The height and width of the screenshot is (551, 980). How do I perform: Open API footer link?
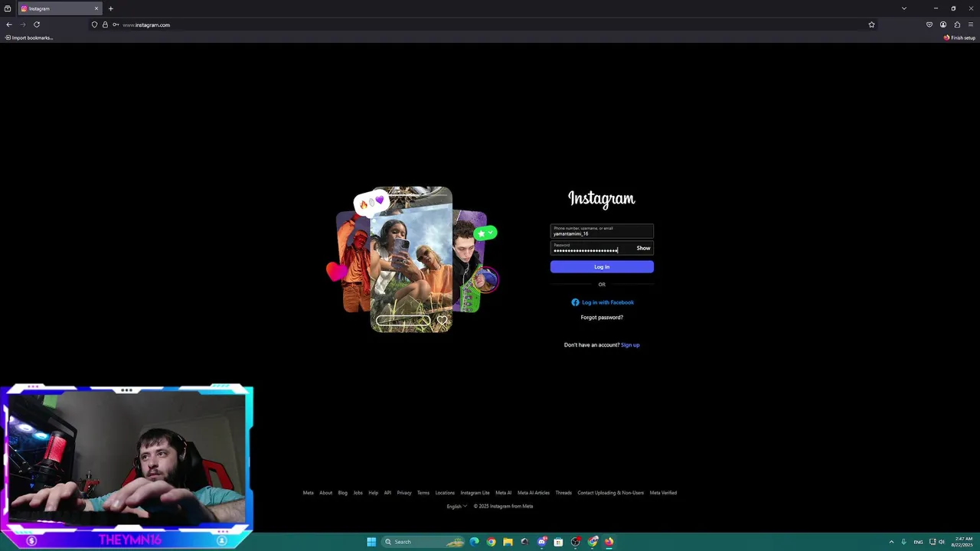[387, 493]
